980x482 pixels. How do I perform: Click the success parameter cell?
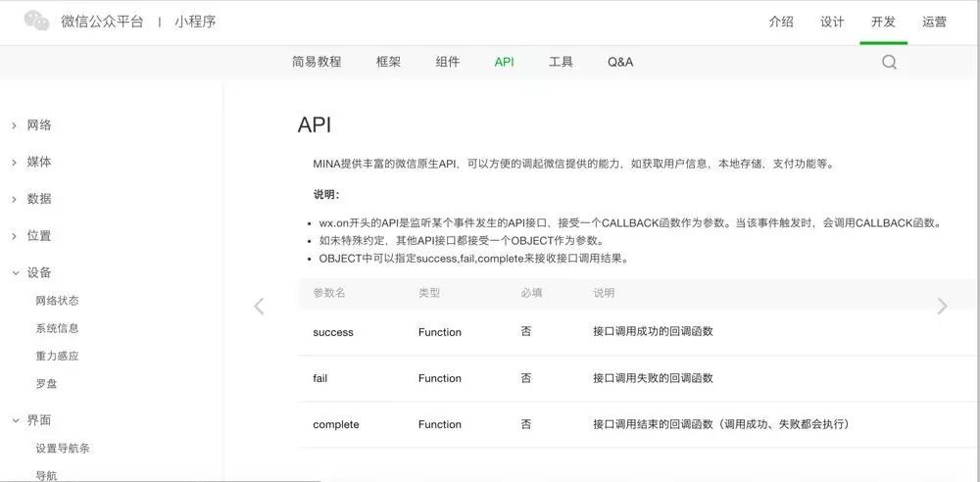[333, 332]
